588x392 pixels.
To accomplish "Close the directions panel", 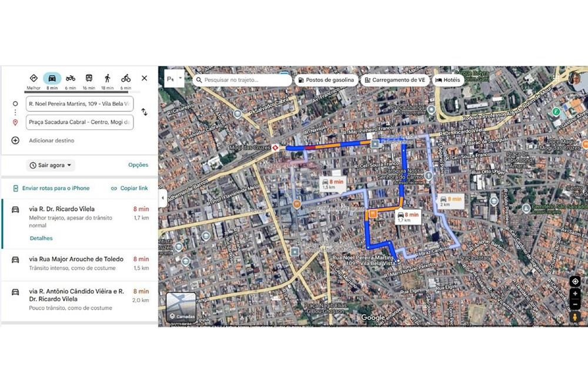I will point(144,78).
